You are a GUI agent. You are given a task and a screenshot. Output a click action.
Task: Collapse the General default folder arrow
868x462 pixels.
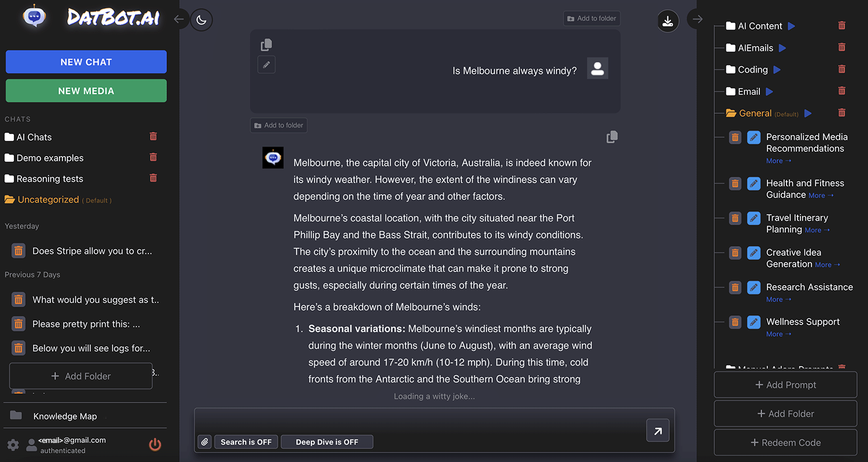(x=808, y=114)
